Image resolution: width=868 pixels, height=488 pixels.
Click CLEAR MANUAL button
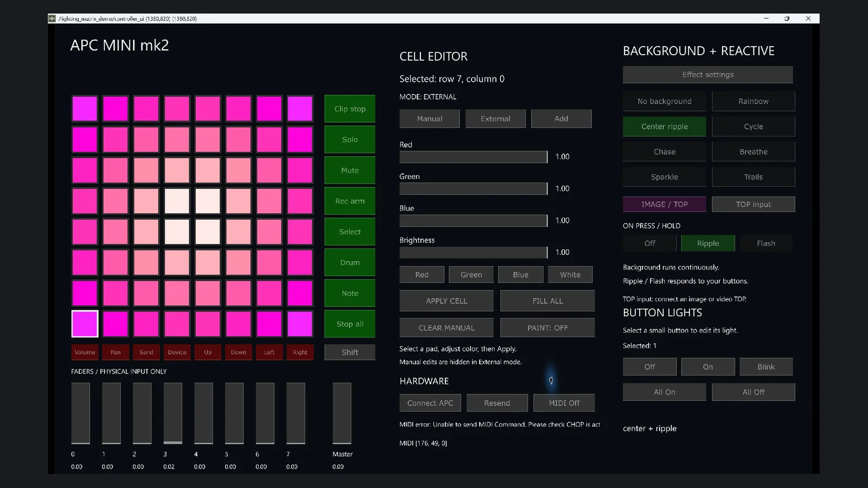click(446, 328)
